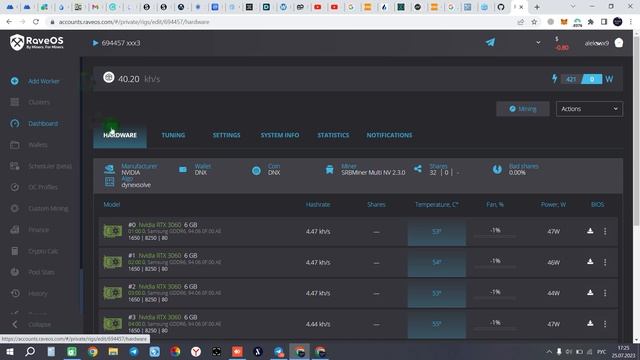Open Windows taskbar search

tap(30, 351)
